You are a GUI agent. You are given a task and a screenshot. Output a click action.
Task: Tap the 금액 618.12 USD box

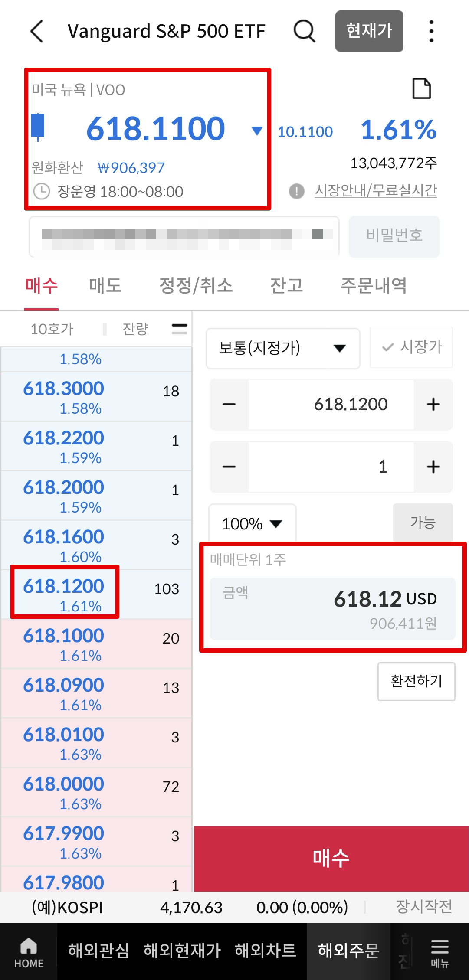click(332, 609)
